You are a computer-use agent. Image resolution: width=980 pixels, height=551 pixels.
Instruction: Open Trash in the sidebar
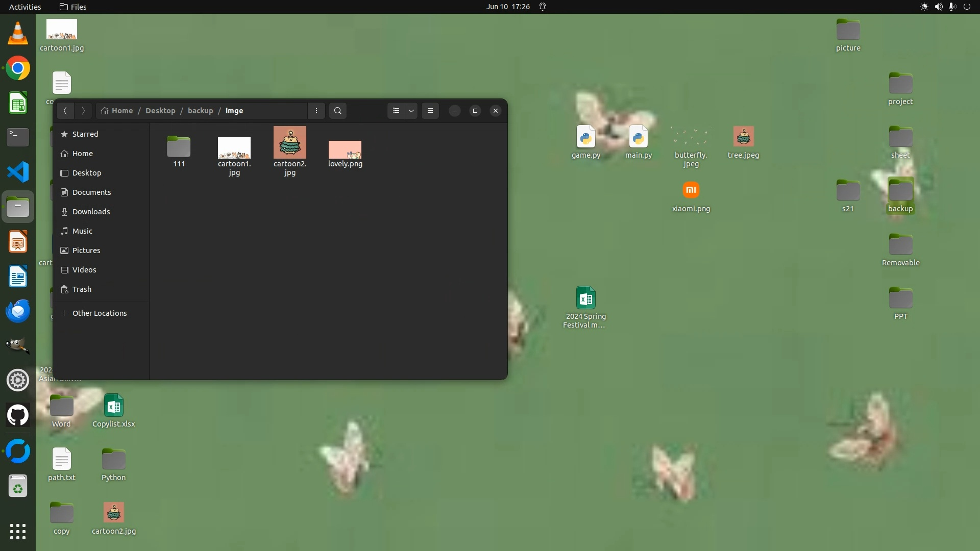(x=82, y=289)
